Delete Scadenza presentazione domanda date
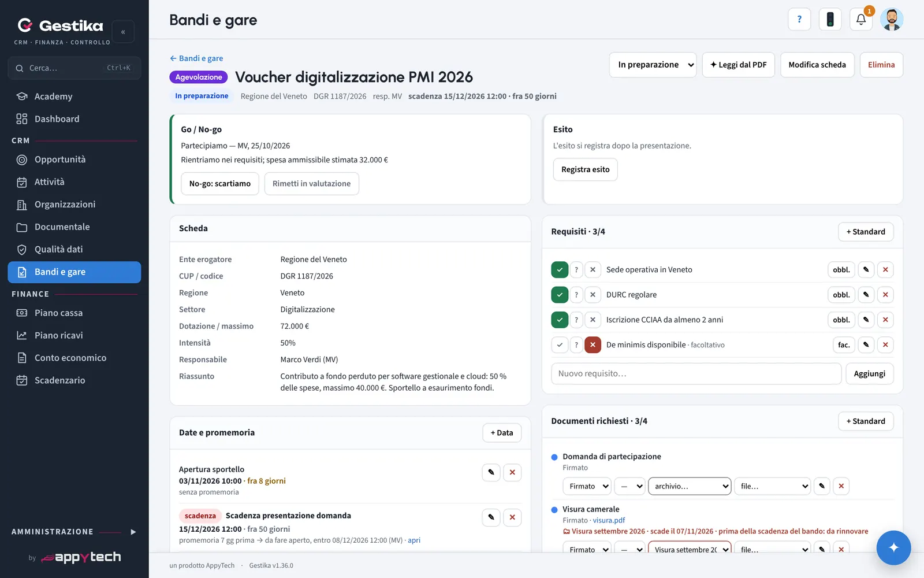 512,517
